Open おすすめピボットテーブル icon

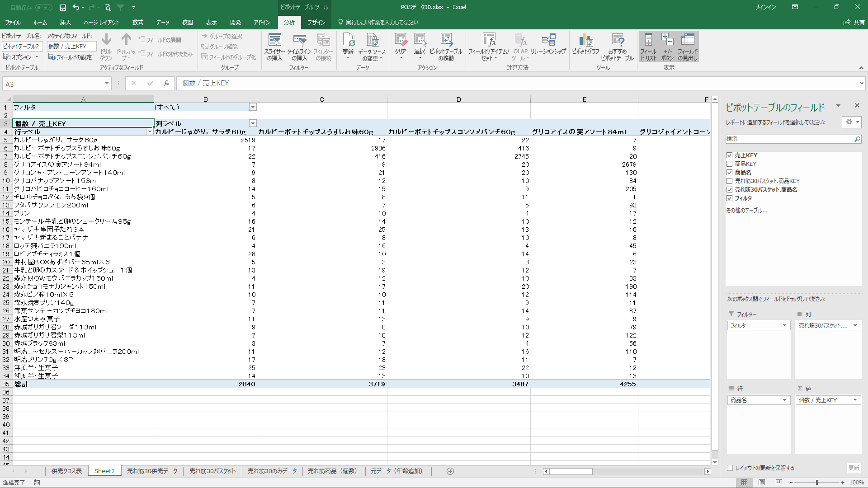pyautogui.click(x=617, y=47)
